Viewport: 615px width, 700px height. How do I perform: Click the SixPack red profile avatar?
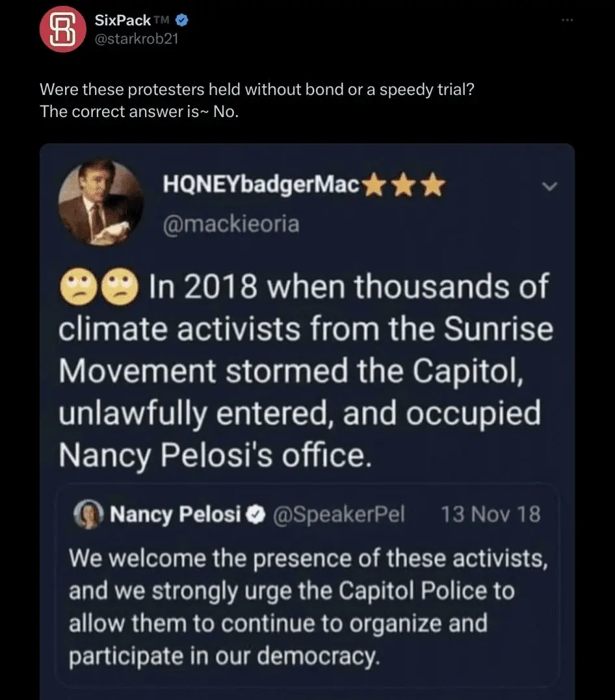click(x=62, y=29)
